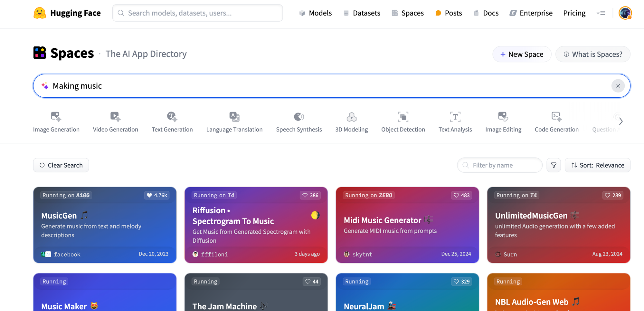The image size is (644, 311).
Task: Select the Object Detection category icon
Action: (x=403, y=116)
